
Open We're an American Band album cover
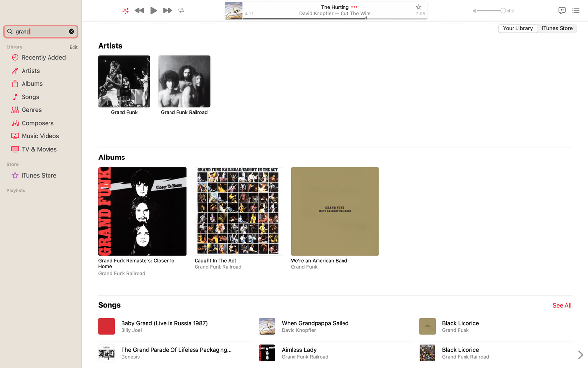(x=335, y=211)
